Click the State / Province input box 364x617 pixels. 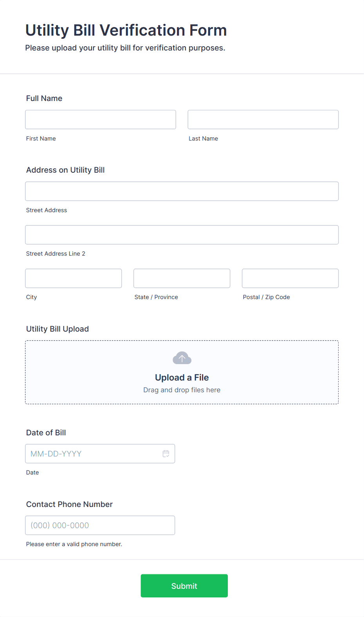(x=182, y=278)
